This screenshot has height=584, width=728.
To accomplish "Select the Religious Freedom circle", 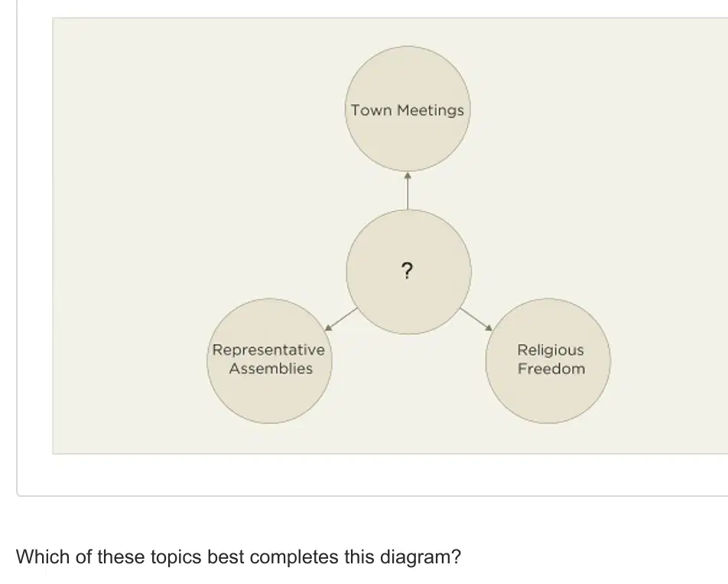I will tap(548, 361).
